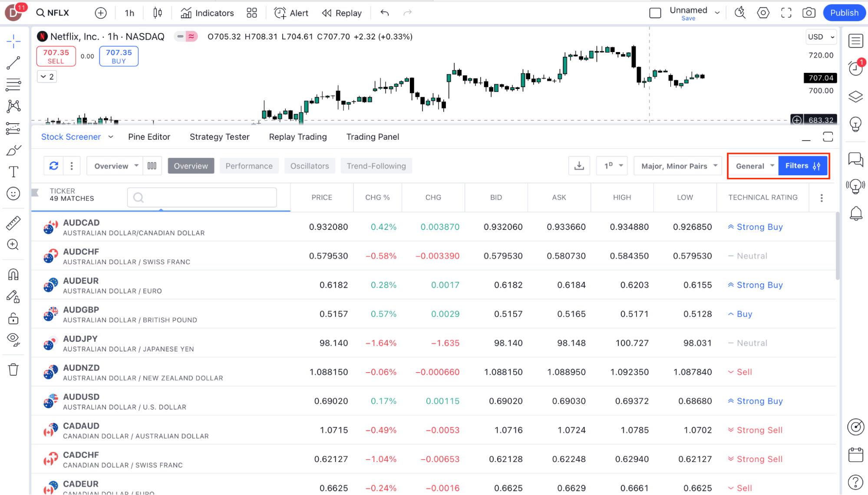Select the trend line drawing tool

[x=13, y=63]
